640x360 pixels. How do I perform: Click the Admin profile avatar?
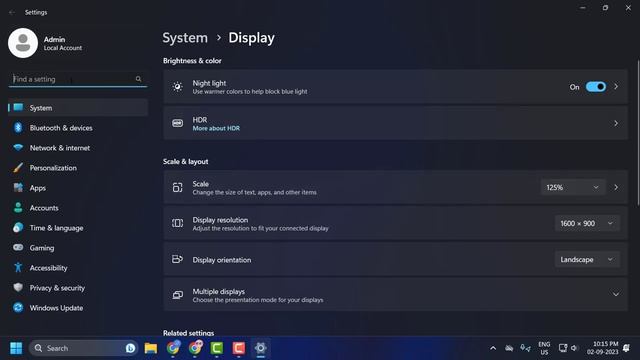[x=23, y=43]
